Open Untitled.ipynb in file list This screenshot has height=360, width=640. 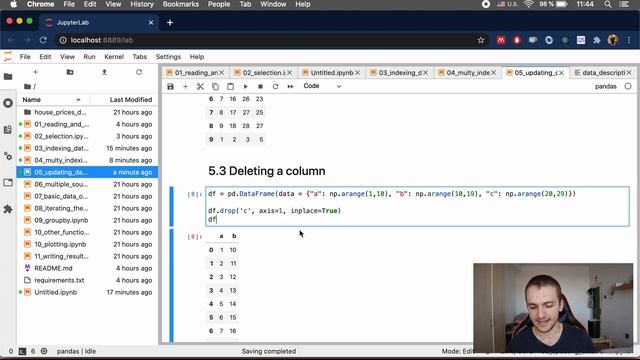tap(87, 292)
